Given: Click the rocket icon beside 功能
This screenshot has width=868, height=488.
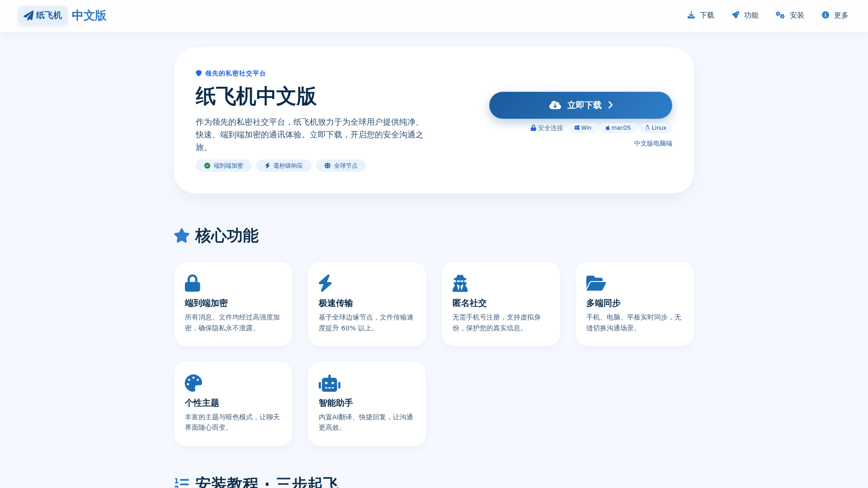Looking at the screenshot, I should tap(736, 15).
